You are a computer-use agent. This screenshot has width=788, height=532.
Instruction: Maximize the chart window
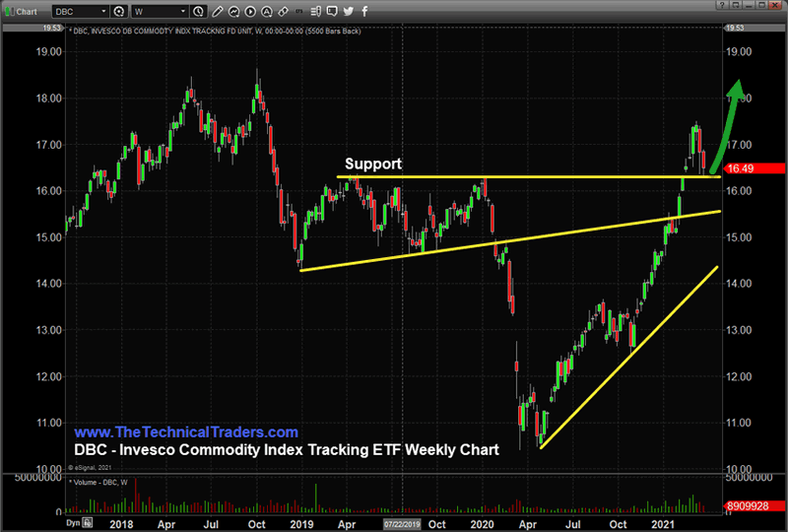[x=762, y=5]
